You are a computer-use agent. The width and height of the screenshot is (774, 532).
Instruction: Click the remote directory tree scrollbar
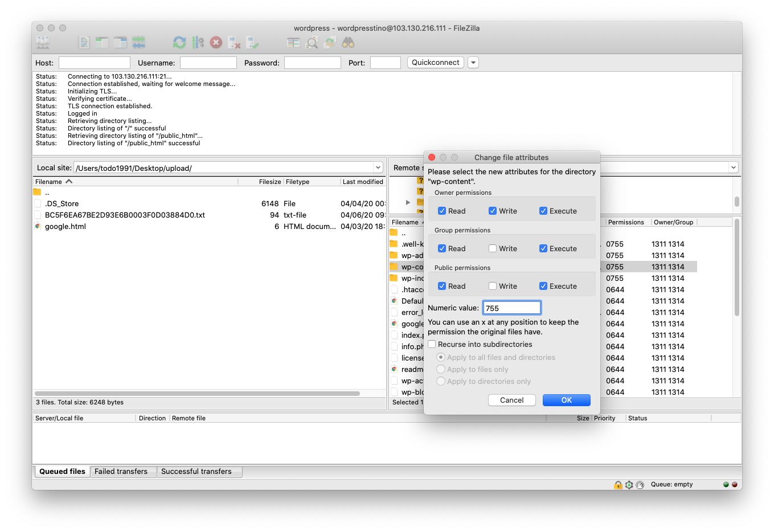[737, 202]
